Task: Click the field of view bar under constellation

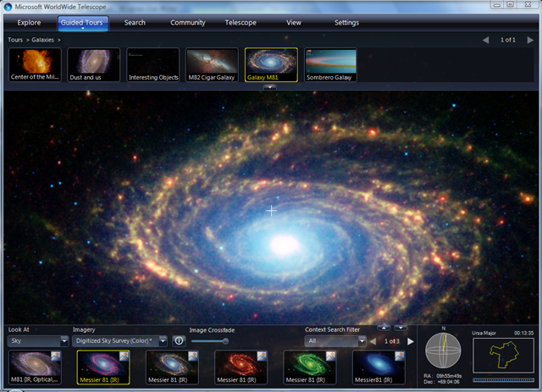Action: tap(503, 380)
